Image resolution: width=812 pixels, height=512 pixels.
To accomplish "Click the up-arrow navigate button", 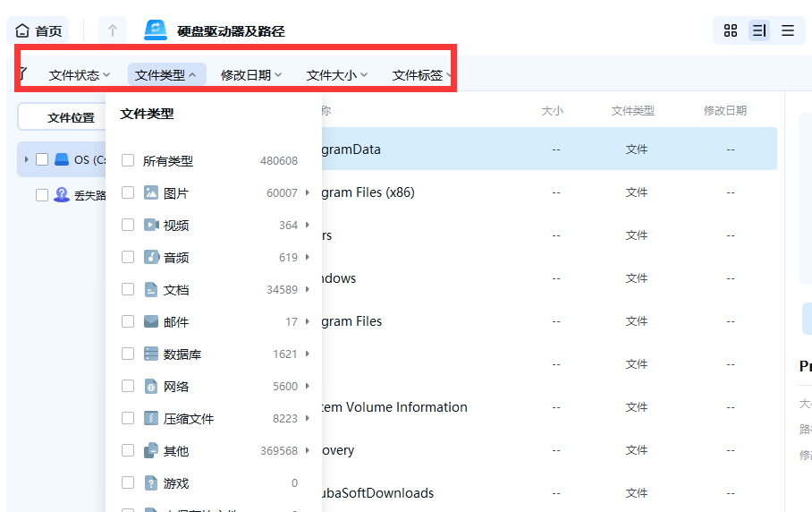I will click(x=113, y=31).
